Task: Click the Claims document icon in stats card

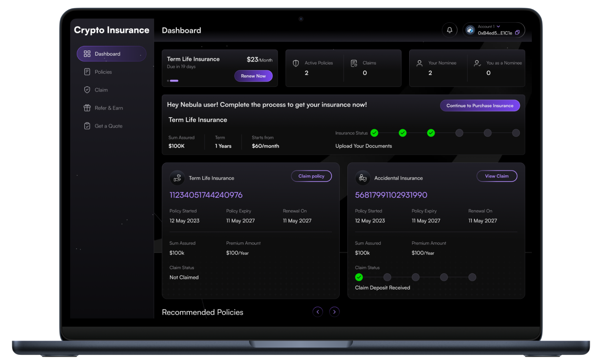Action: tap(354, 63)
